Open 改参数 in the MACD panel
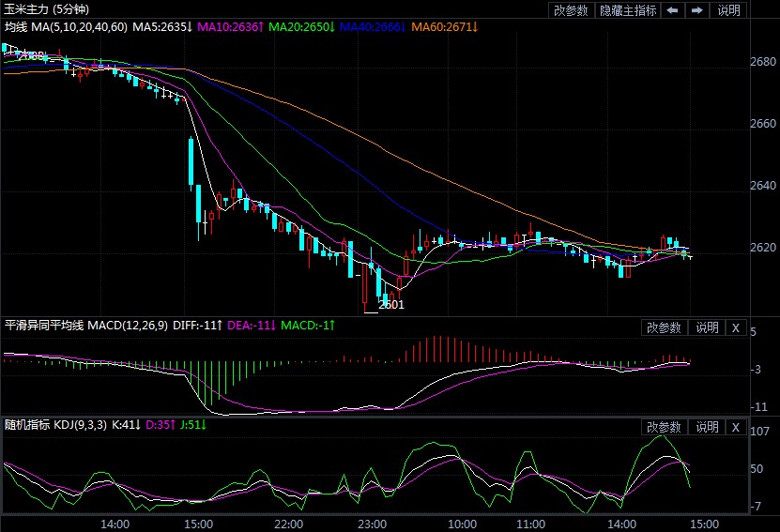Viewport: 780px width, 532px height. 665,327
